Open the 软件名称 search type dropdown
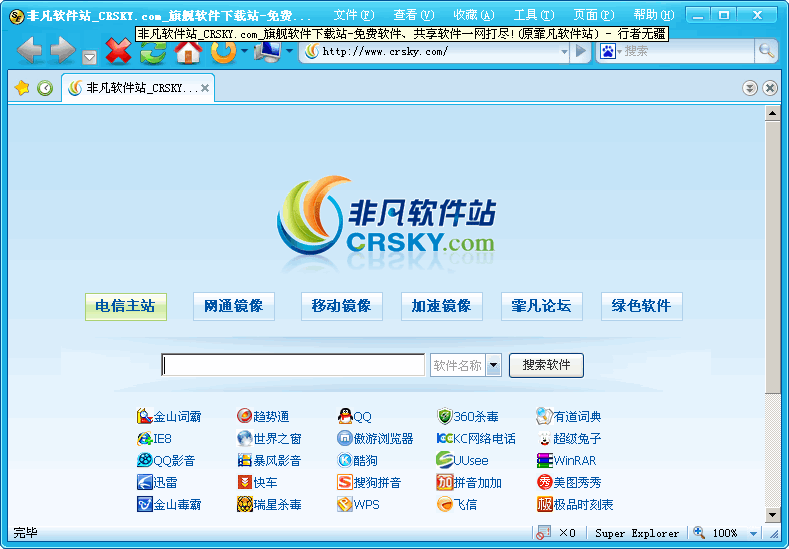The height and width of the screenshot is (549, 789). 494,365
